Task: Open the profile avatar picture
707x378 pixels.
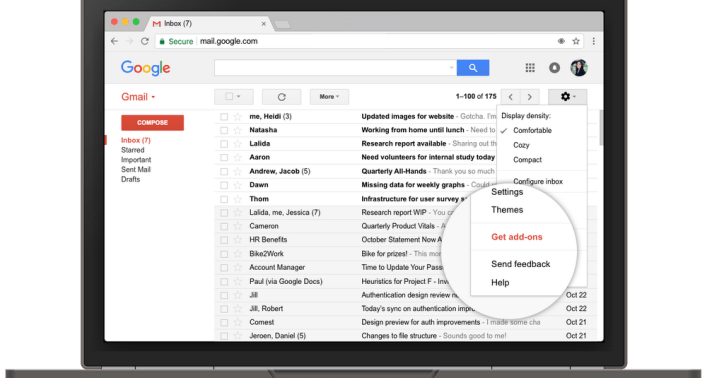Action: (579, 68)
